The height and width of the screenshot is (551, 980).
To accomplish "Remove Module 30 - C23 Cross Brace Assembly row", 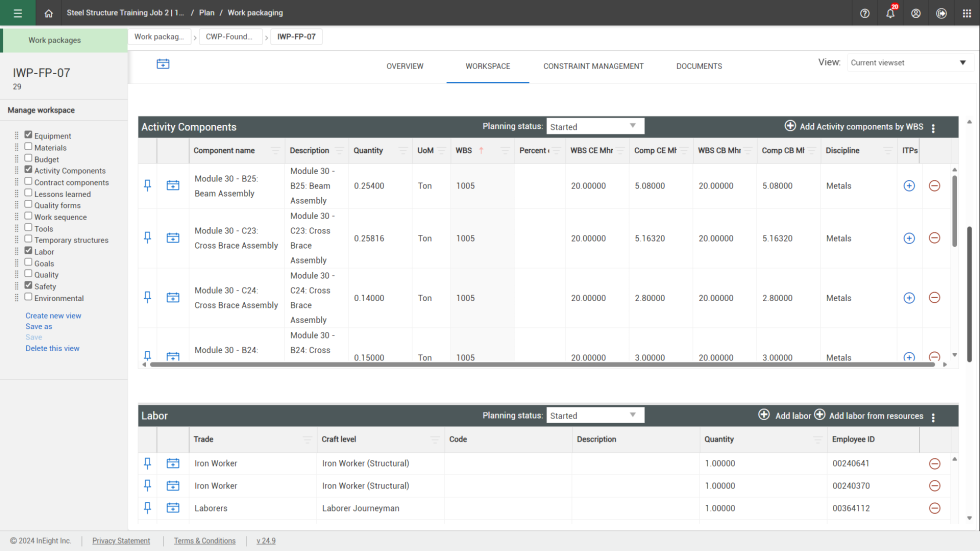I will point(934,238).
